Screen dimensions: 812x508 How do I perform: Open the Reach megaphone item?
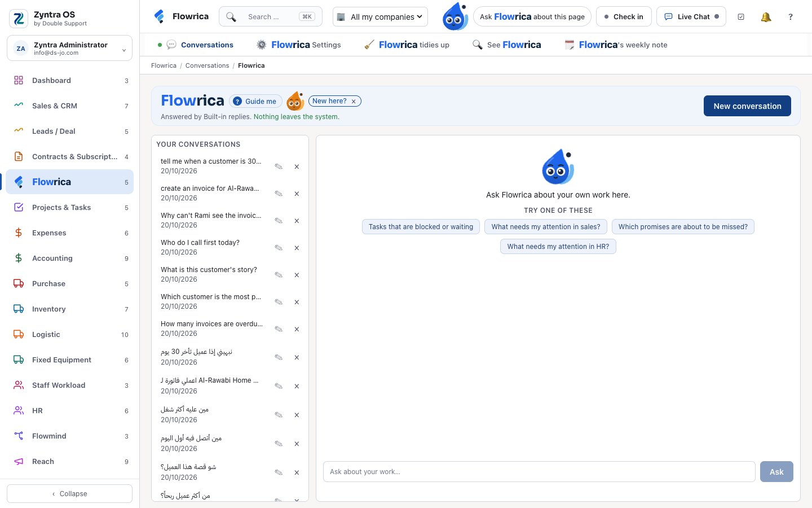click(x=70, y=461)
